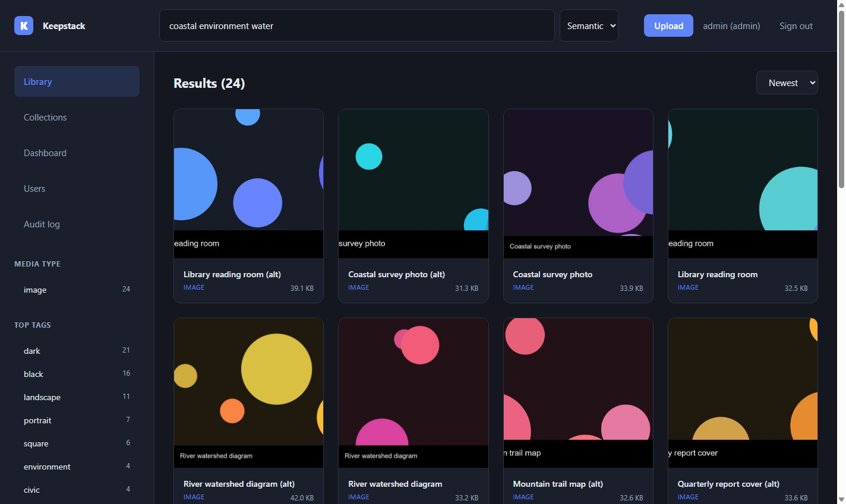The image size is (846, 504).
Task: Toggle the environment tag filter
Action: click(x=77, y=467)
